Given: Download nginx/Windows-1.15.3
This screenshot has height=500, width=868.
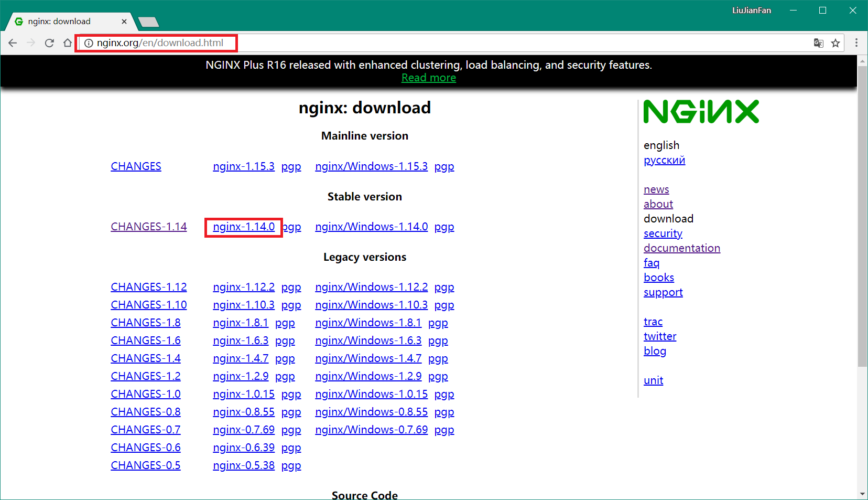Looking at the screenshot, I should coord(371,166).
